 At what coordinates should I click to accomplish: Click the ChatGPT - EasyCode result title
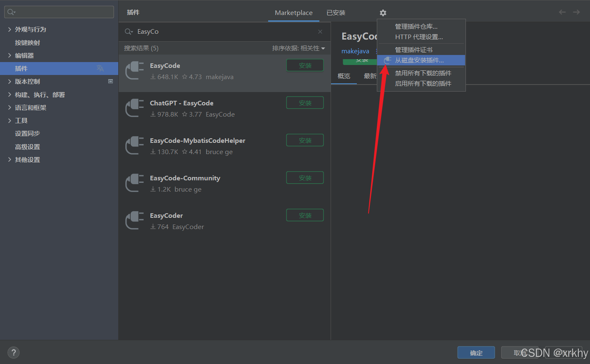pyautogui.click(x=182, y=103)
